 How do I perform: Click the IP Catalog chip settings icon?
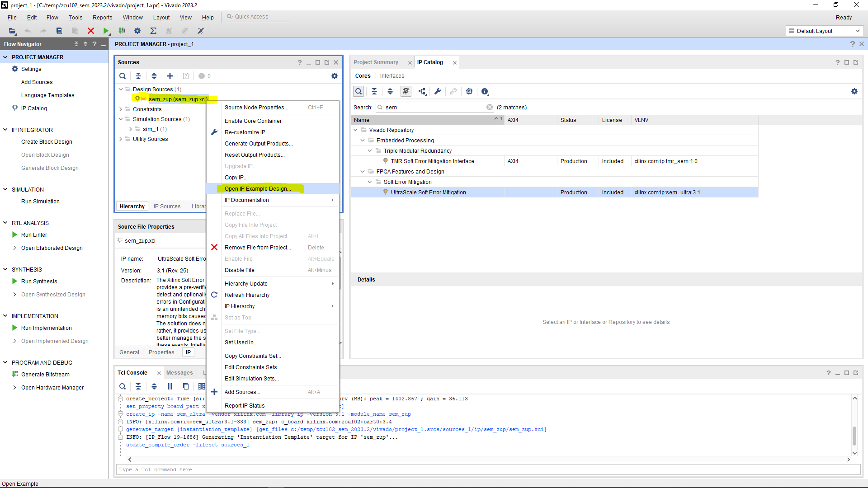point(469,91)
